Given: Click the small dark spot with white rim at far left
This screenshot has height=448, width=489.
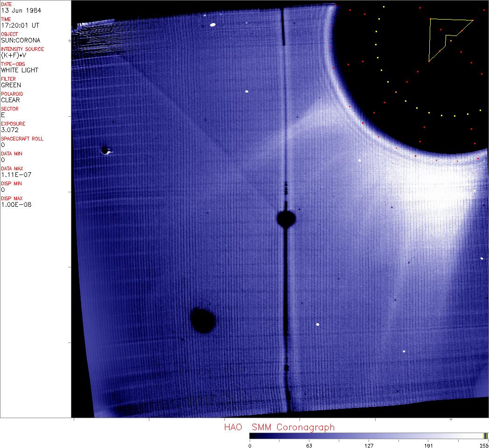Looking at the screenshot, I should (105, 150).
